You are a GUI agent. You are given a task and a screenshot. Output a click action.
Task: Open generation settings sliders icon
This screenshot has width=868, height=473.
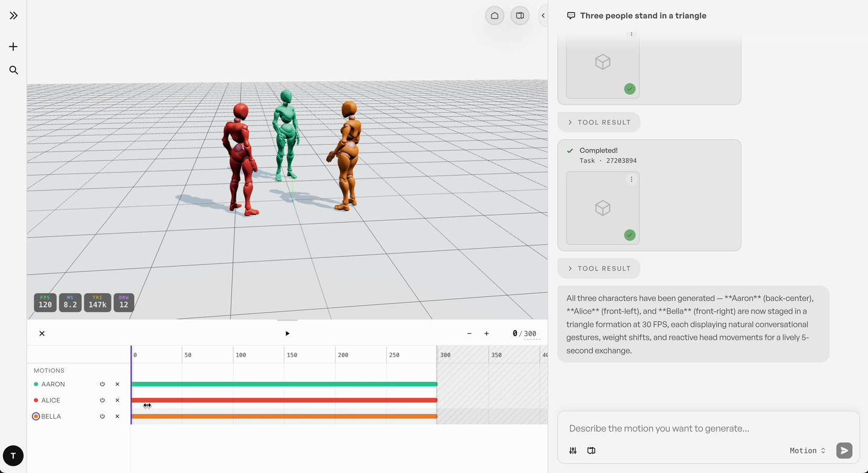[573, 451]
